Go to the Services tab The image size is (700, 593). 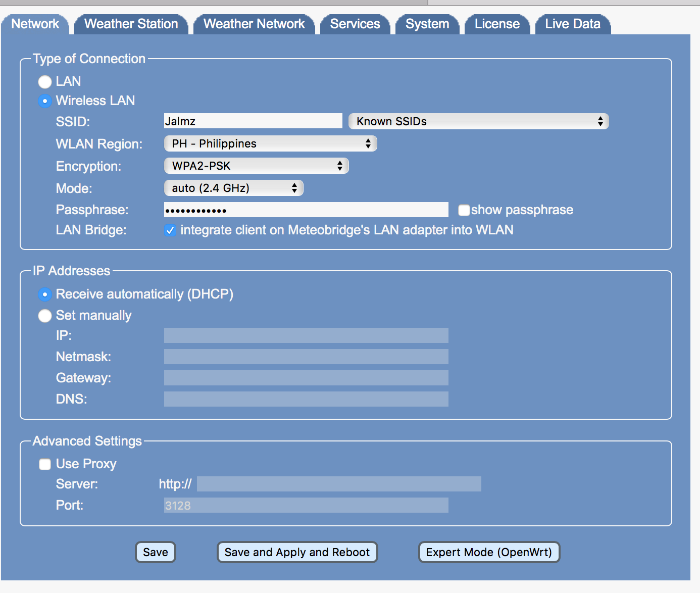pyautogui.click(x=355, y=24)
